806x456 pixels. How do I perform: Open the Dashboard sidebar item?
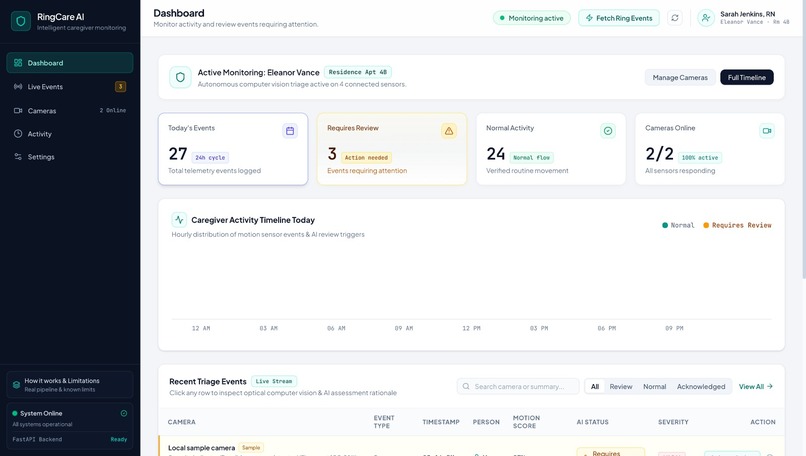point(70,63)
